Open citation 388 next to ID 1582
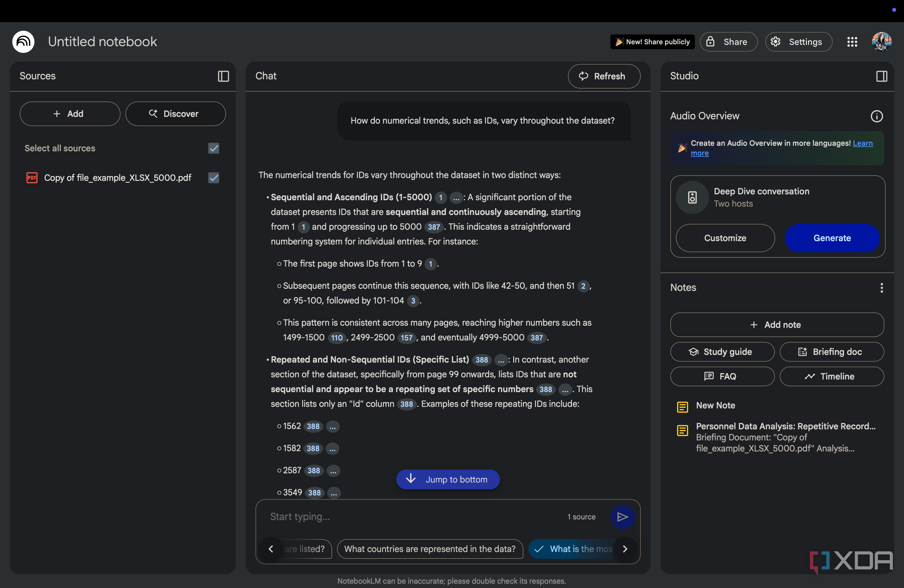Image resolution: width=904 pixels, height=588 pixels. point(313,449)
